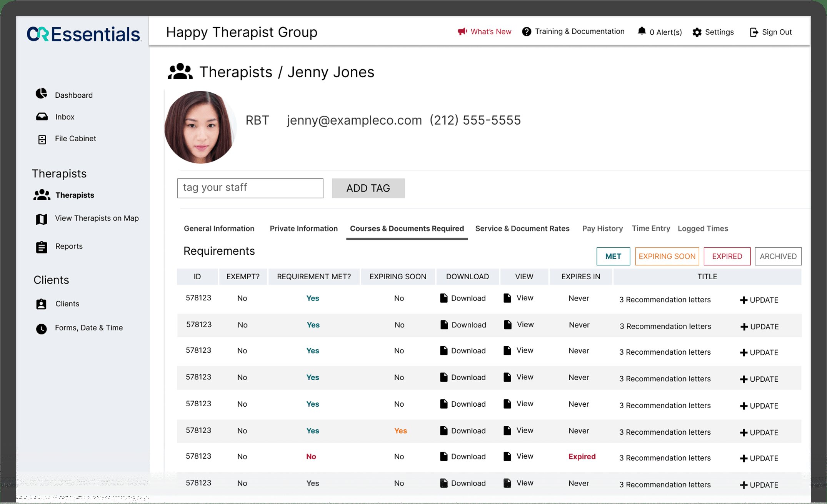Open the Reports clipboard icon

(42, 247)
